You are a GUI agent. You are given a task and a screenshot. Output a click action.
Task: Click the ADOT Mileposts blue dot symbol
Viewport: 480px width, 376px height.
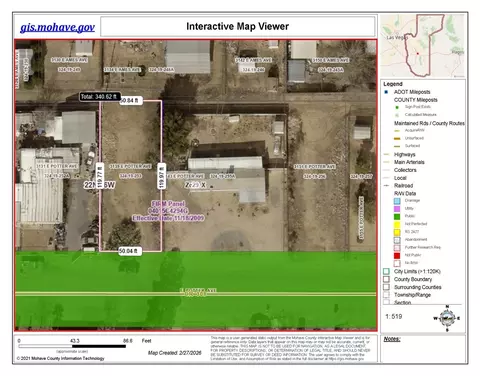[x=386, y=92]
